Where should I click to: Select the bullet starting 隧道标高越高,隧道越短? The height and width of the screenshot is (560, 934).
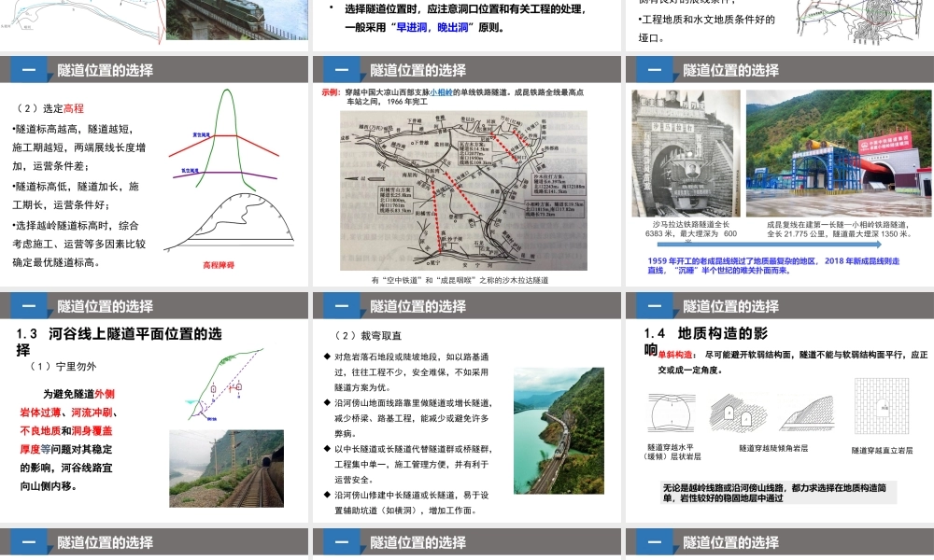[78, 147]
